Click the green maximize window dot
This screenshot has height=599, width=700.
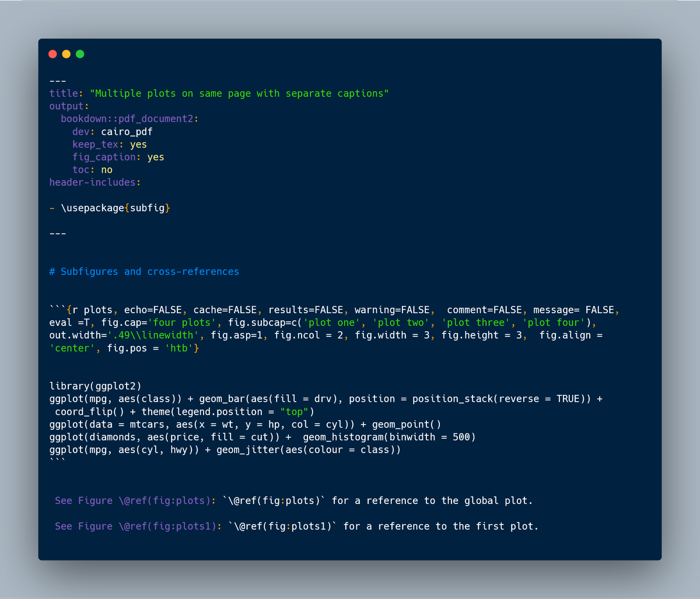click(80, 54)
